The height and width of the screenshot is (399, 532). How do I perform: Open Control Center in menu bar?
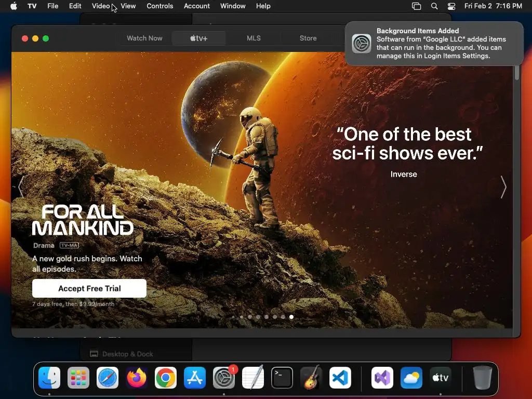451,6
